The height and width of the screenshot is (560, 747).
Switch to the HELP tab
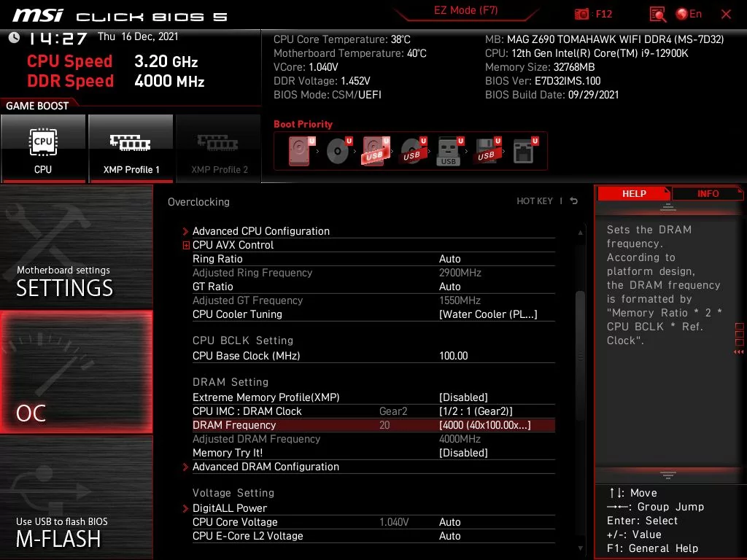(x=634, y=194)
